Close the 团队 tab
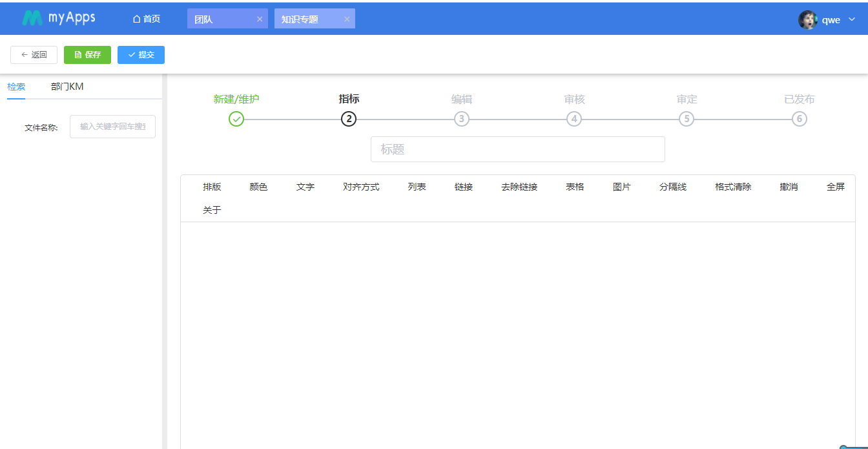The height and width of the screenshot is (449, 868). [x=260, y=19]
